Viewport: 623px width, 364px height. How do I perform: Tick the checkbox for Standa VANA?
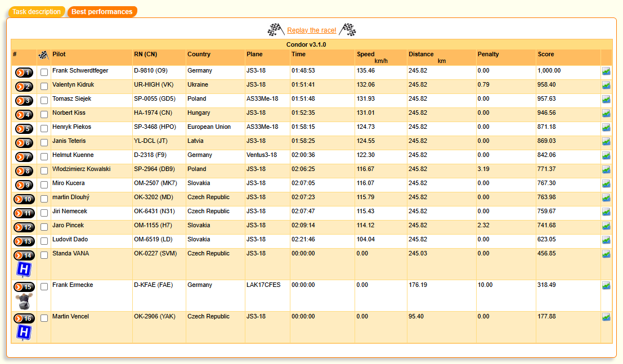pos(44,255)
